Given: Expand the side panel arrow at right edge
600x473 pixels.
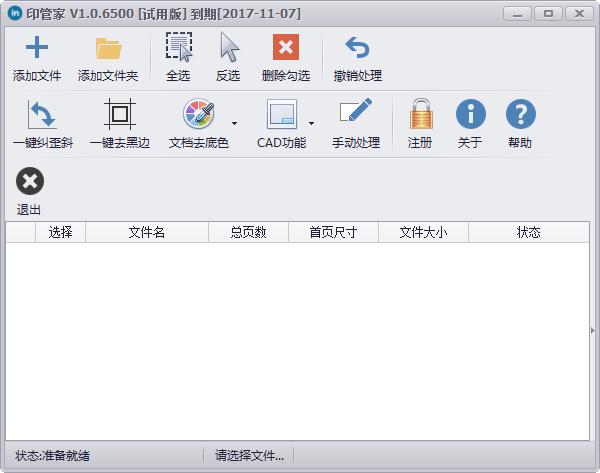Looking at the screenshot, I should 594,330.
